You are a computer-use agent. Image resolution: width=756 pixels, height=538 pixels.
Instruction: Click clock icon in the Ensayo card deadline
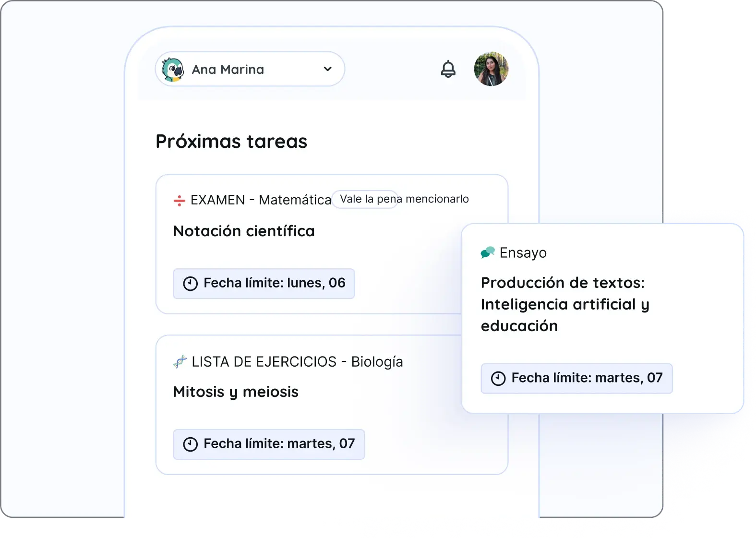click(x=498, y=379)
